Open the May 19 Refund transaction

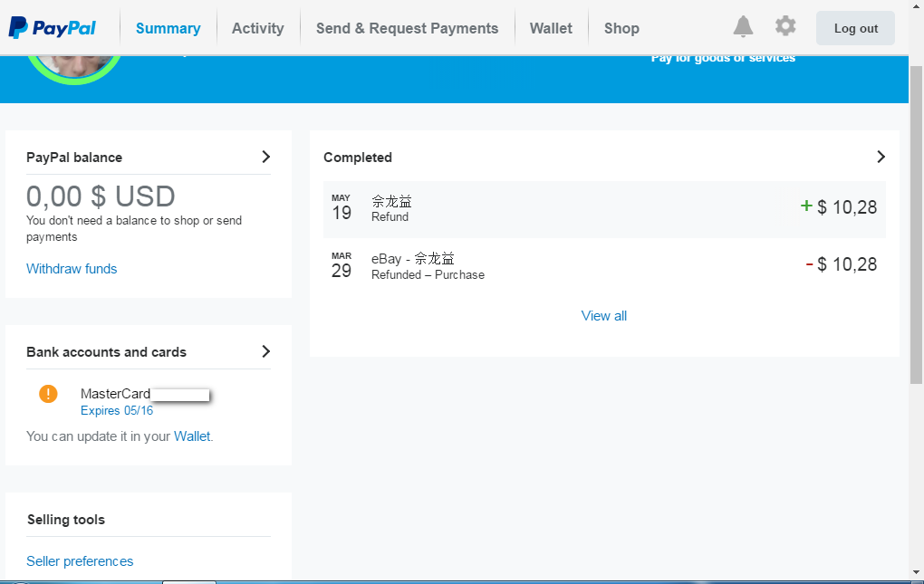[x=604, y=209]
